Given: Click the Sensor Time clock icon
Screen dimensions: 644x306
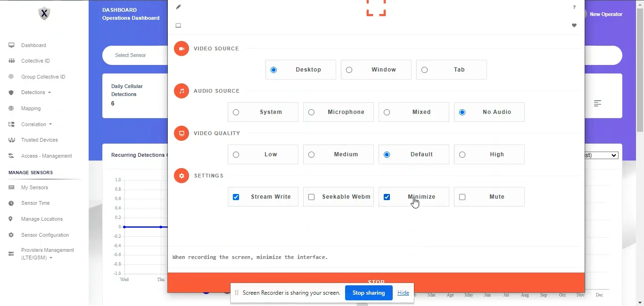Looking at the screenshot, I should 11,203.
